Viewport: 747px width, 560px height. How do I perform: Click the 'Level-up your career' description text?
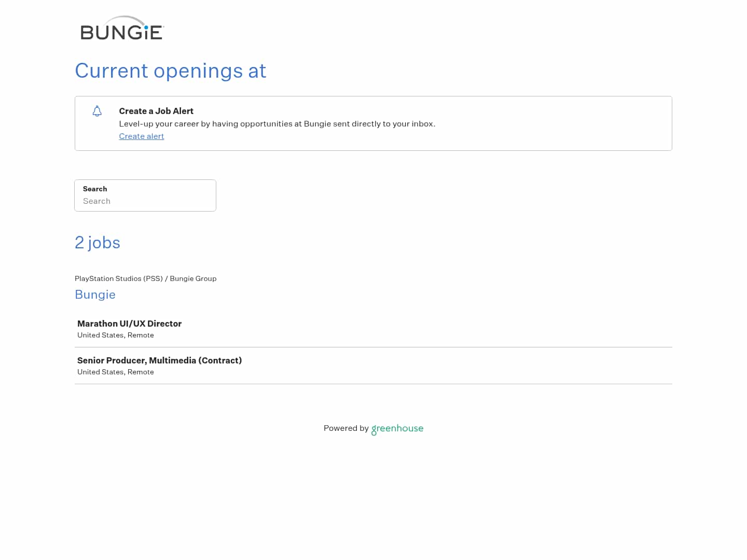point(277,124)
